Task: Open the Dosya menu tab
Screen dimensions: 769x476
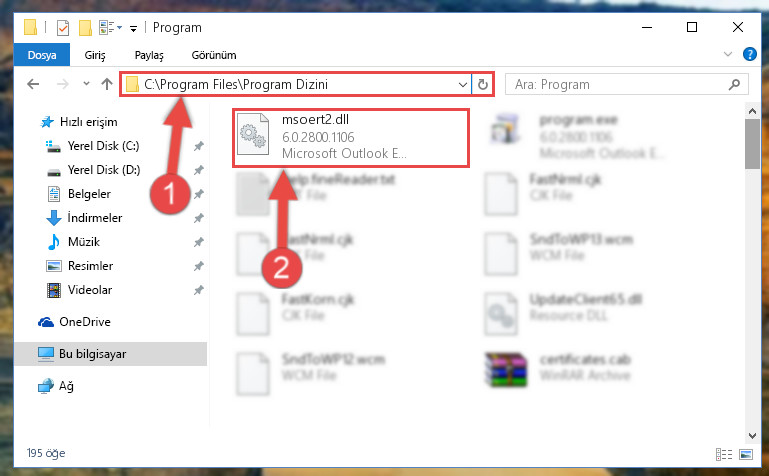Action: (42, 55)
